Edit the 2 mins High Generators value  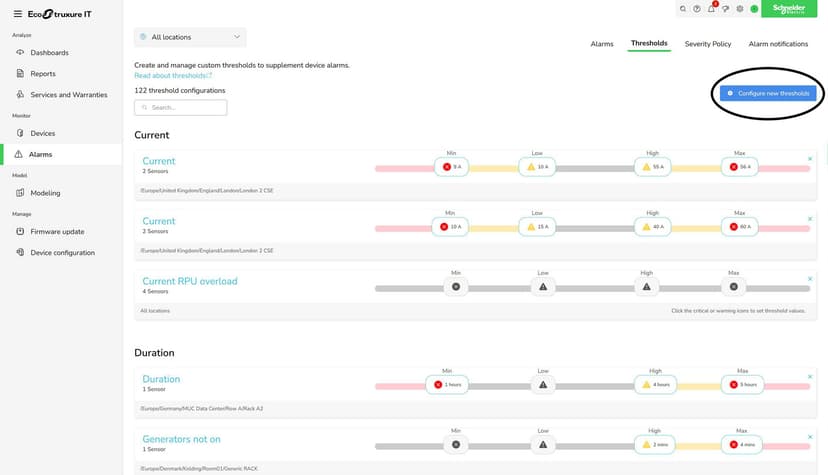point(654,445)
